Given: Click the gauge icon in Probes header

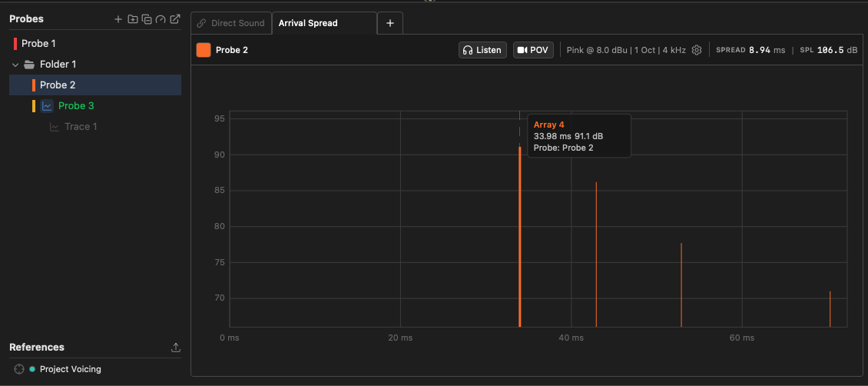Looking at the screenshot, I should click(161, 19).
